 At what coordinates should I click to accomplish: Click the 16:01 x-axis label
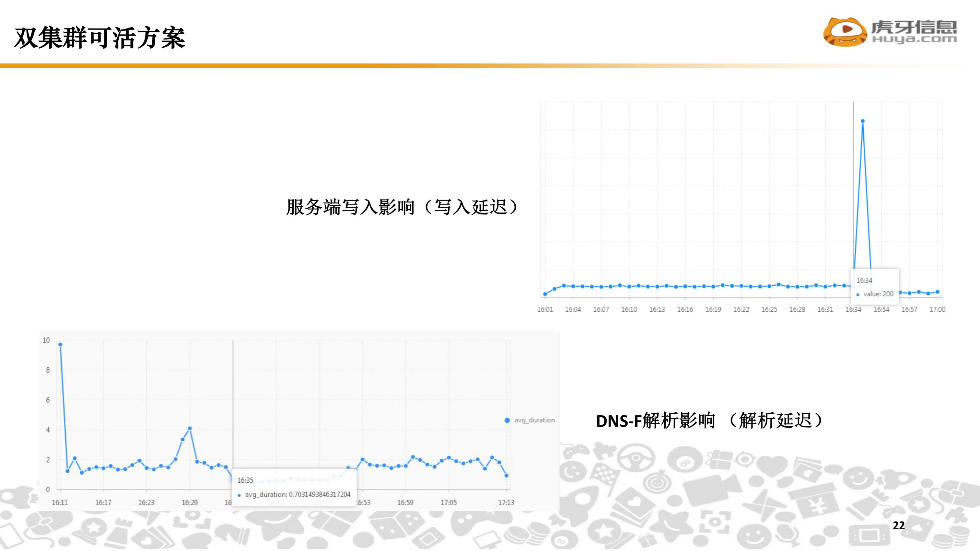point(545,310)
